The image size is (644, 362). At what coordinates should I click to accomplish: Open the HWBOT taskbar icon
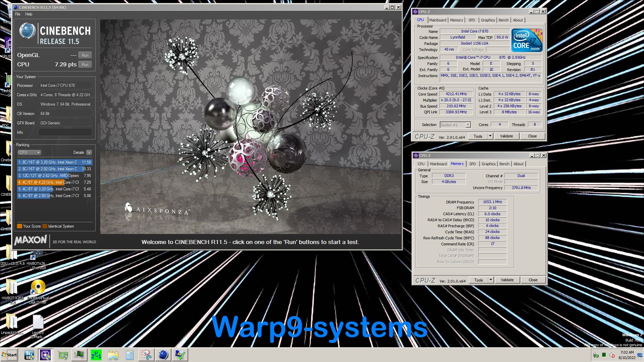point(29,355)
